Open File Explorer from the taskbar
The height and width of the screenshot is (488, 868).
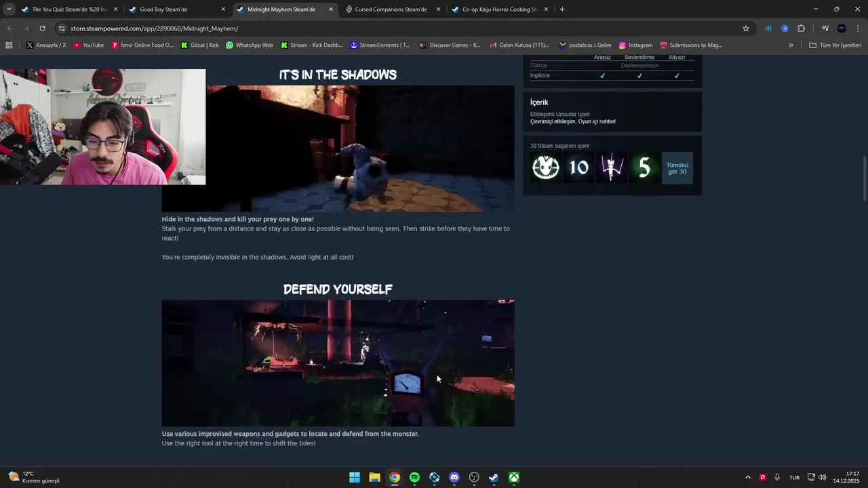tap(374, 477)
